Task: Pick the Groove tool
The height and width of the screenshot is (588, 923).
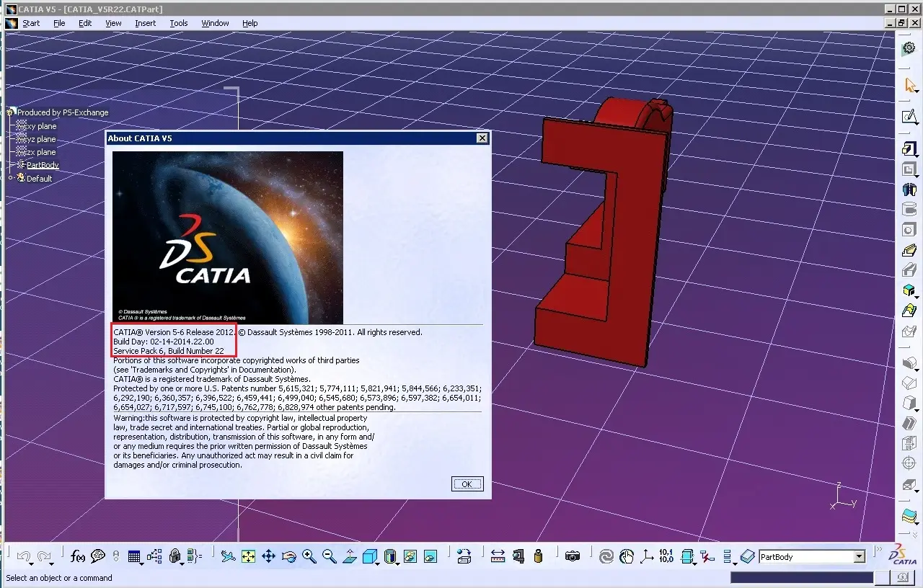Action: pos(909,210)
